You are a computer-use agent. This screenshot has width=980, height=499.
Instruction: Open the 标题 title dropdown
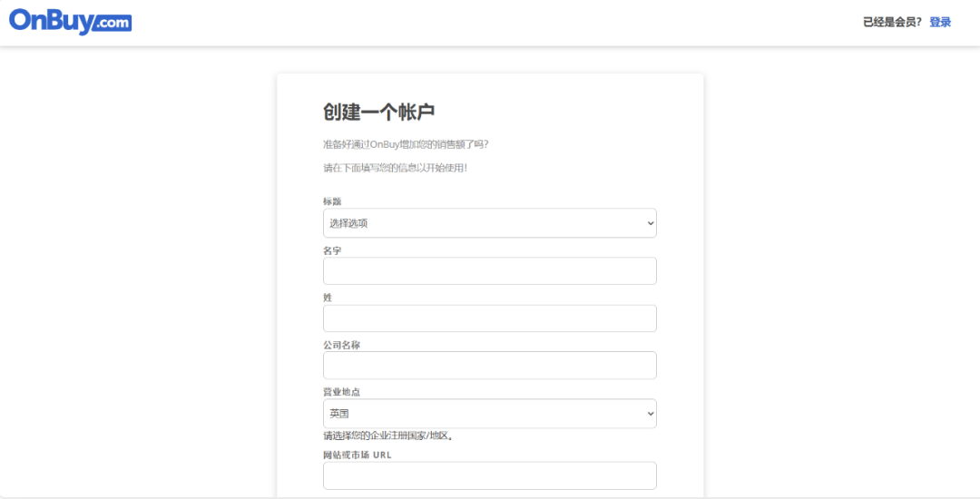489,223
